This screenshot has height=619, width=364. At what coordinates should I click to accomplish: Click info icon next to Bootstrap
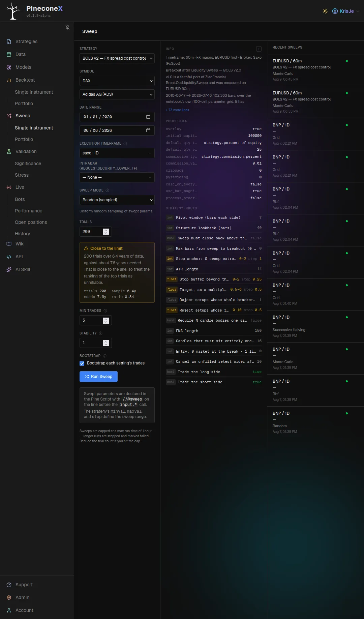104,356
